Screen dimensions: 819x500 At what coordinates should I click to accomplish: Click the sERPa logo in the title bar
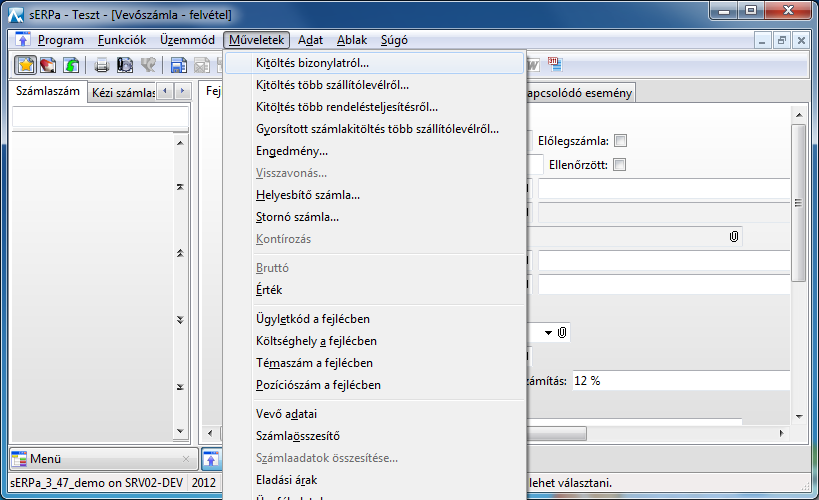coord(16,15)
